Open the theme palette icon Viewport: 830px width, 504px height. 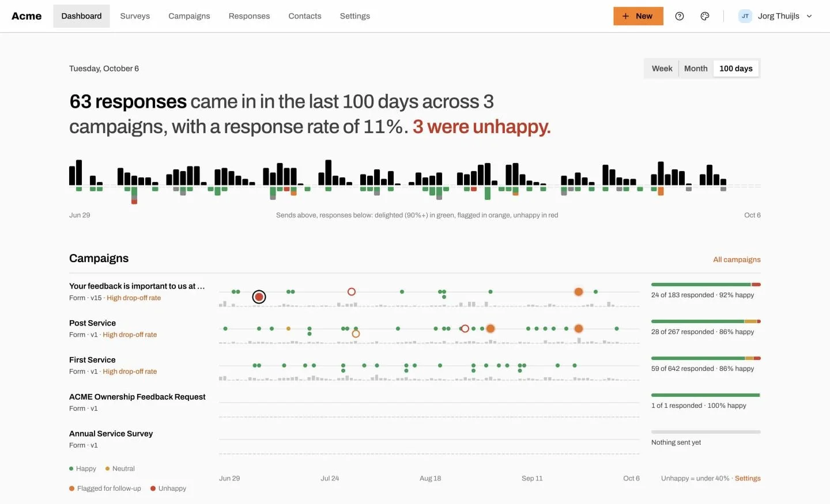pos(705,16)
